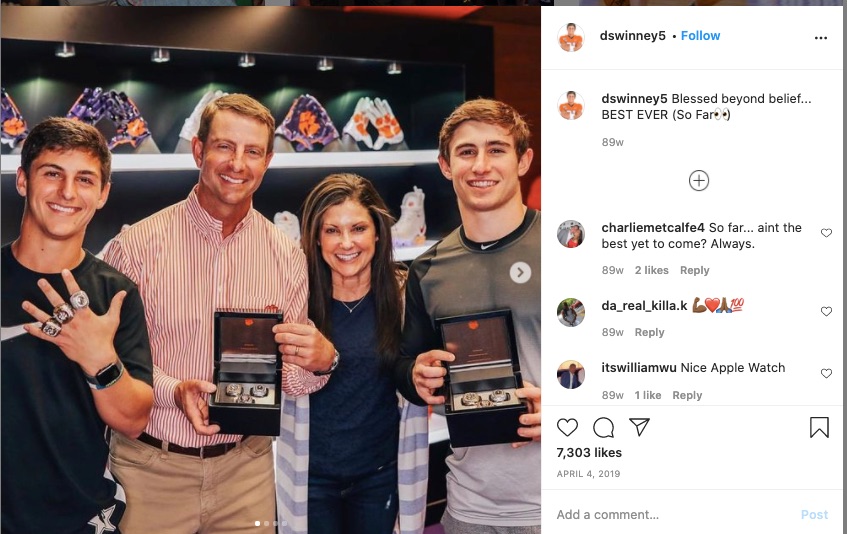Like the post with heart icon

point(567,428)
